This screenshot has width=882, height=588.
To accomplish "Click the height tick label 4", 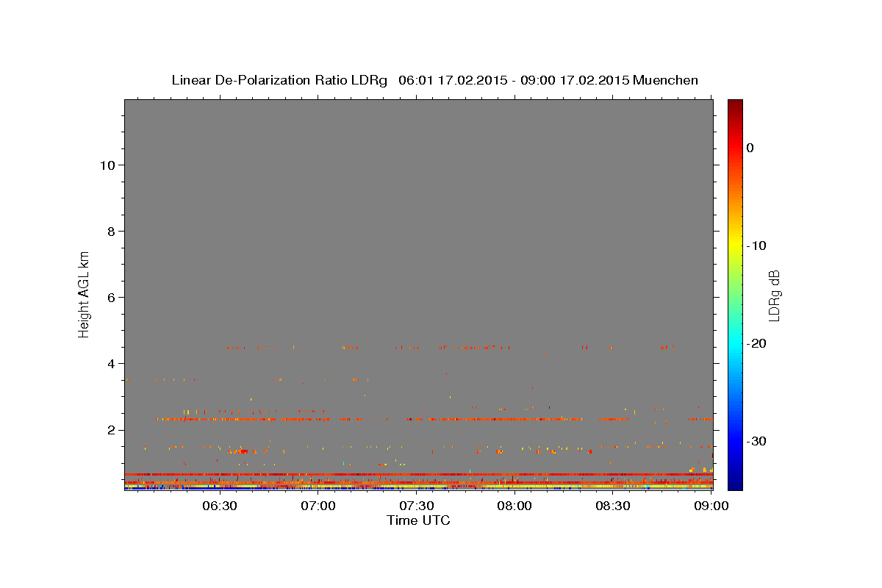I will [110, 364].
